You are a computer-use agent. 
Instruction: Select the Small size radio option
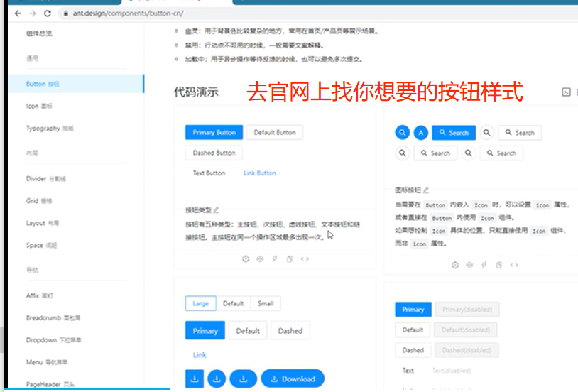[x=266, y=303]
